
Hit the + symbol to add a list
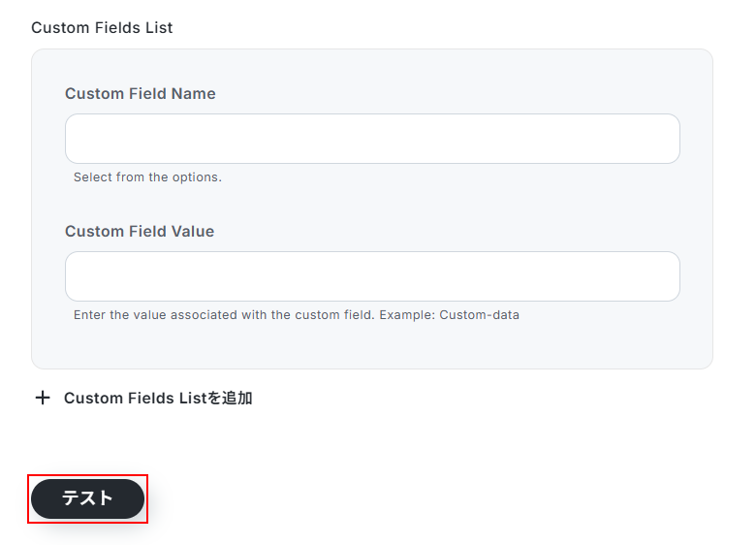pos(43,398)
